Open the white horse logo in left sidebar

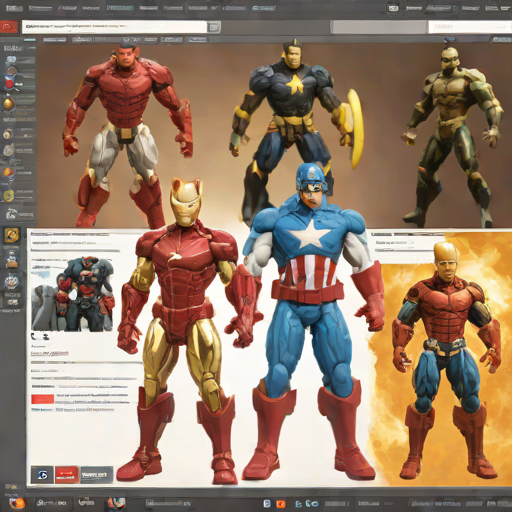[11, 214]
